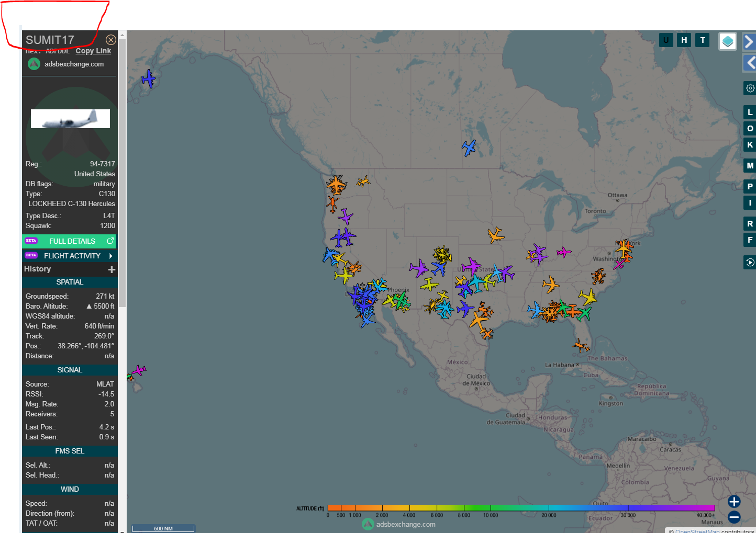Toggle the P map button
Image resolution: width=756 pixels, height=533 pixels.
point(750,186)
